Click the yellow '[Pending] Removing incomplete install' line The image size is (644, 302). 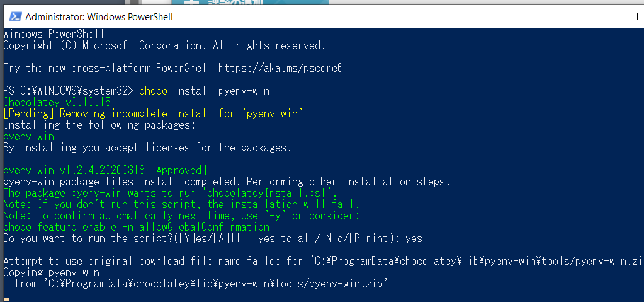[153, 113]
